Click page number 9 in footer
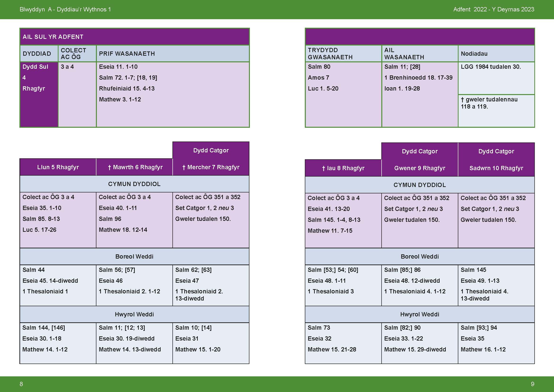554x392 pixels. click(x=532, y=384)
